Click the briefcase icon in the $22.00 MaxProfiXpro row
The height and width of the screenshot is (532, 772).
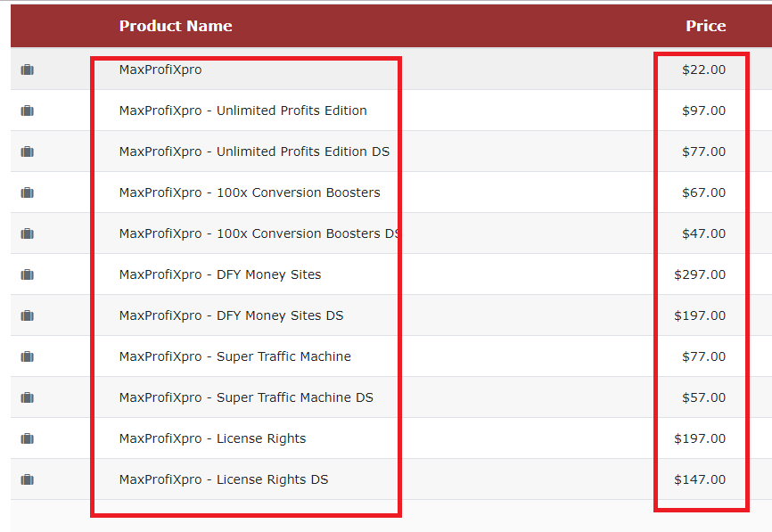27,70
